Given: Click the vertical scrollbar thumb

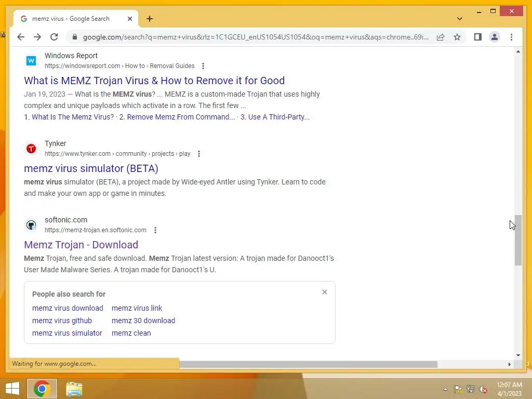Looking at the screenshot, I should coord(518,240).
